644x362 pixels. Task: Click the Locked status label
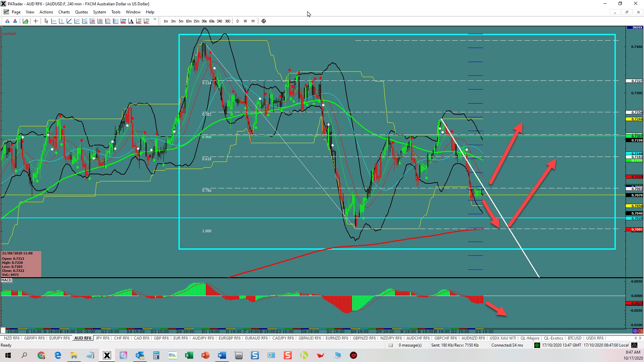9,34
